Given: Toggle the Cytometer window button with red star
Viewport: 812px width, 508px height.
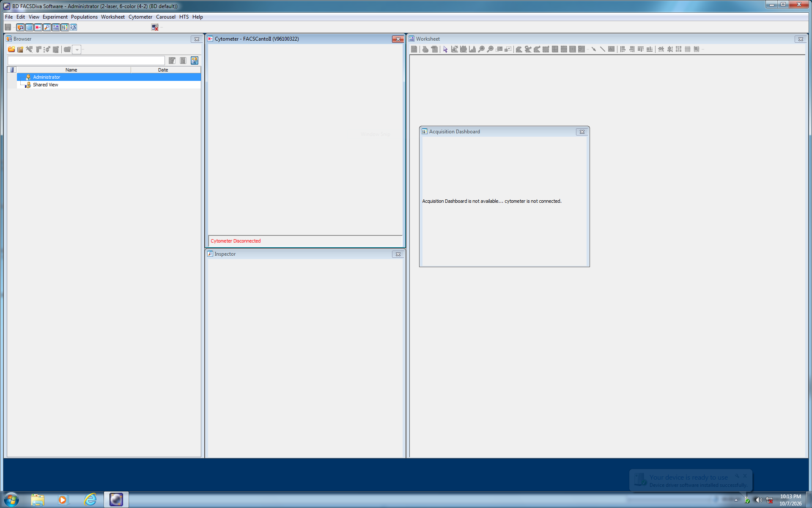Looking at the screenshot, I should tap(38, 27).
